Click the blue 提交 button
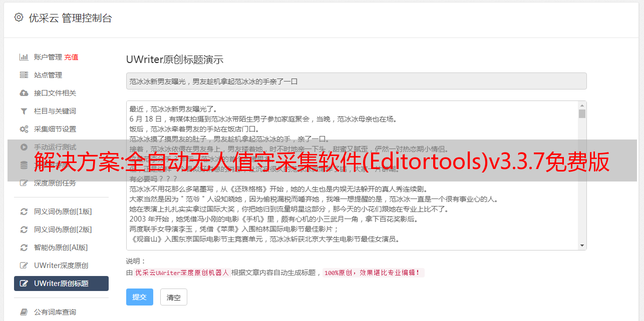644x321 pixels. click(x=140, y=297)
